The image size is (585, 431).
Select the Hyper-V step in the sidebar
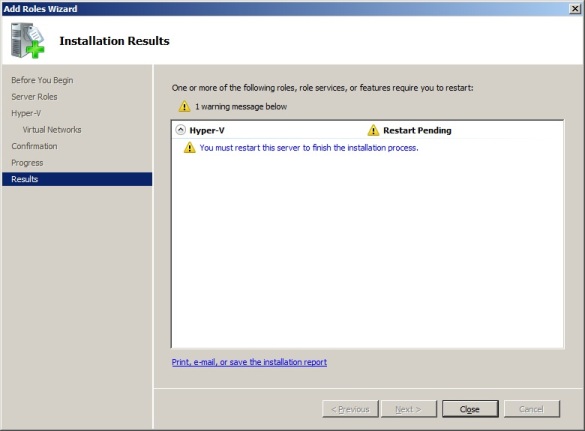(x=26, y=113)
